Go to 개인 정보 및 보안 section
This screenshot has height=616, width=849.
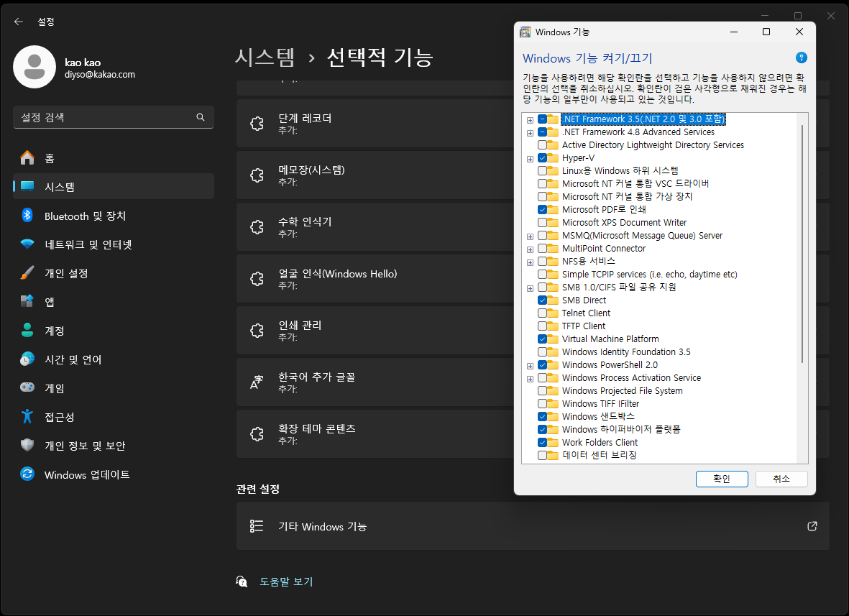tap(85, 446)
